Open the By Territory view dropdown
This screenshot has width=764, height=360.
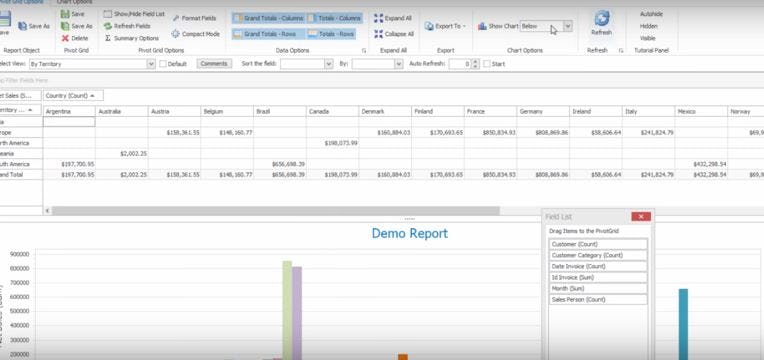(151, 64)
